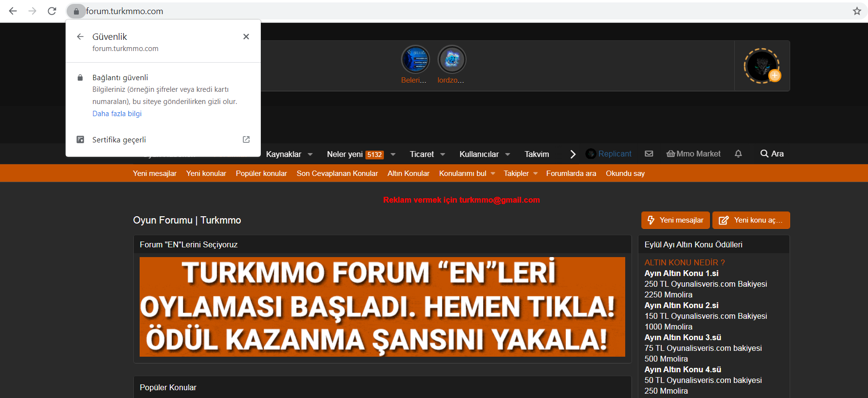This screenshot has height=398, width=868.
Task: Open the lordzo... user avatar
Action: [452, 59]
